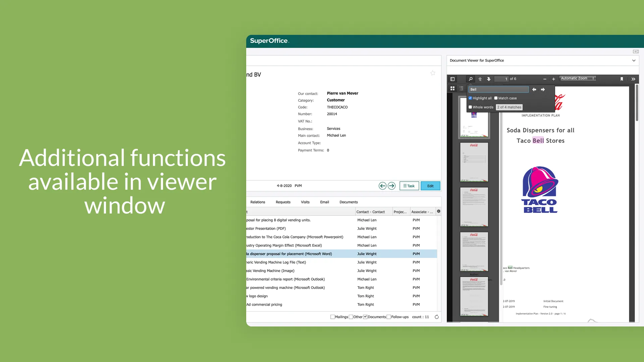Open the viewer tools double-chevron menu
This screenshot has width=644, height=362.
[633, 79]
